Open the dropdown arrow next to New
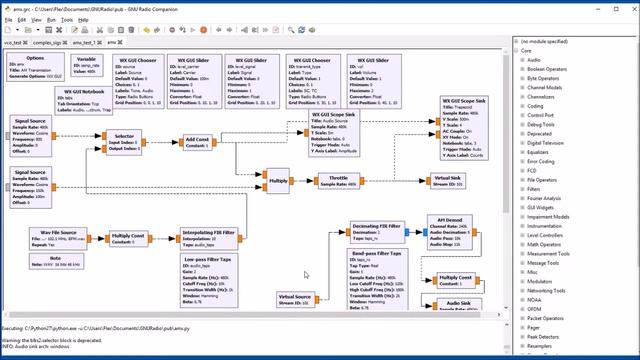The width and height of the screenshot is (640, 360). point(17,30)
